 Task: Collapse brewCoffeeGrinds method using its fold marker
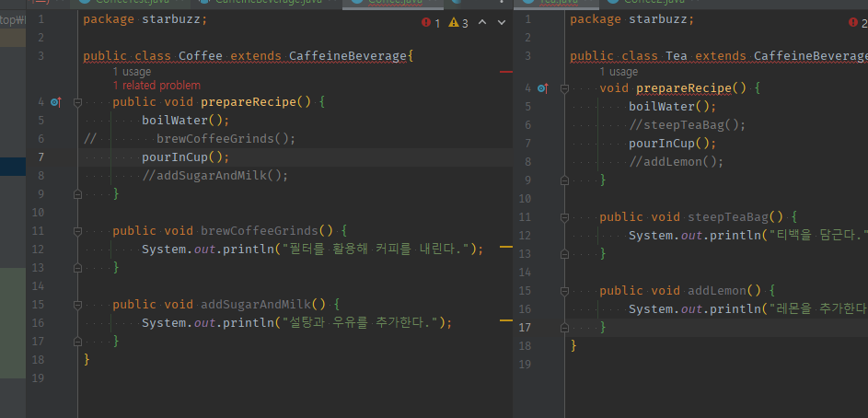77,231
